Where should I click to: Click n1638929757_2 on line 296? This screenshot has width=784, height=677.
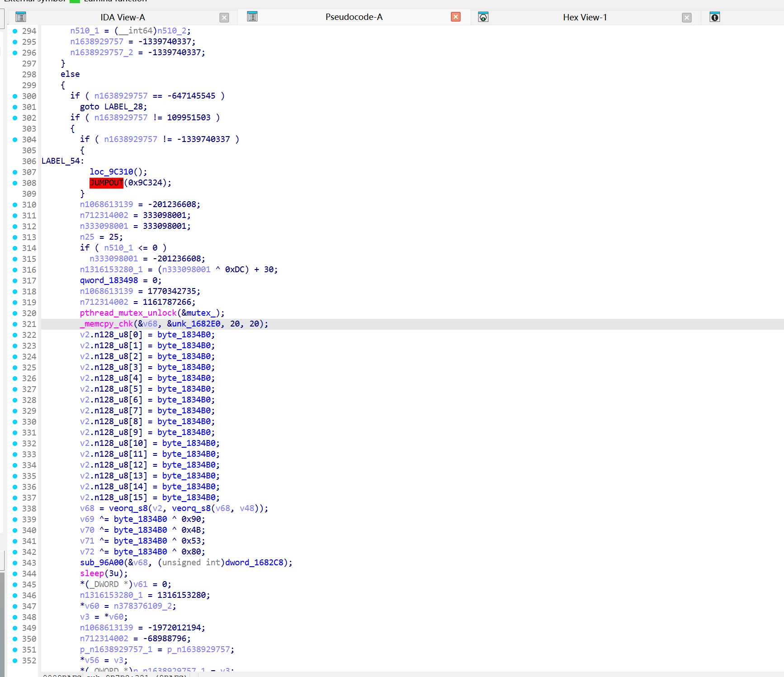click(x=102, y=52)
